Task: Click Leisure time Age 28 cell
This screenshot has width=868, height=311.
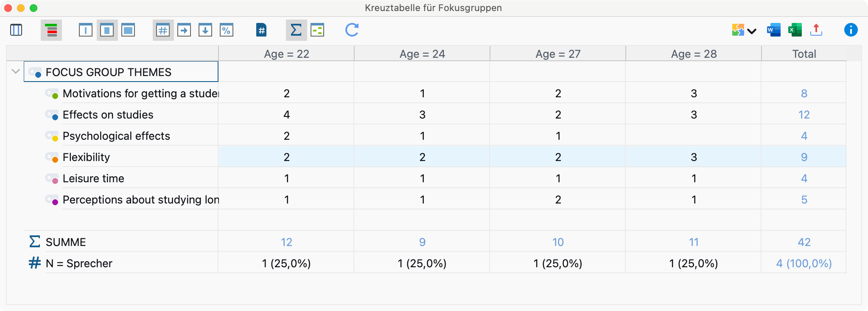Action: (x=694, y=178)
